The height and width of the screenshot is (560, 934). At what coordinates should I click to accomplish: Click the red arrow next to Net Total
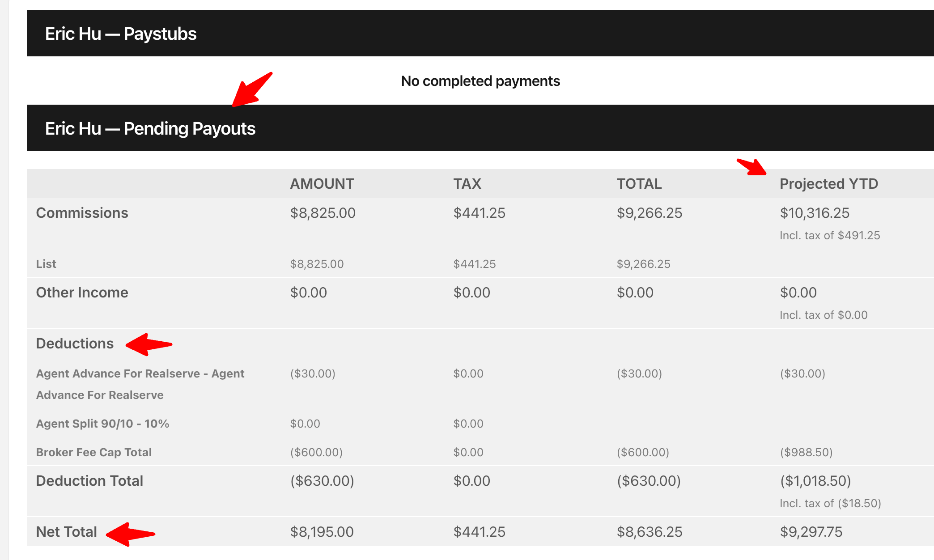(131, 534)
